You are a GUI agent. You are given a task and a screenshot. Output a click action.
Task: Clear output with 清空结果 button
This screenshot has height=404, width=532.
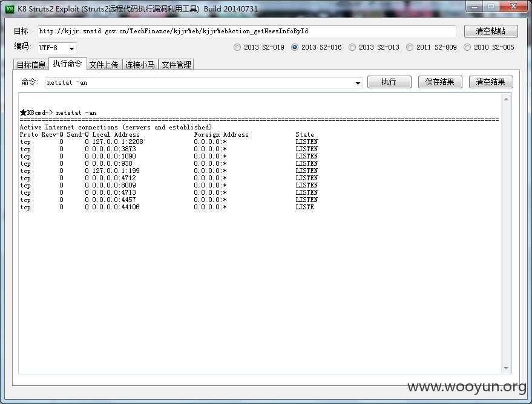tap(491, 82)
